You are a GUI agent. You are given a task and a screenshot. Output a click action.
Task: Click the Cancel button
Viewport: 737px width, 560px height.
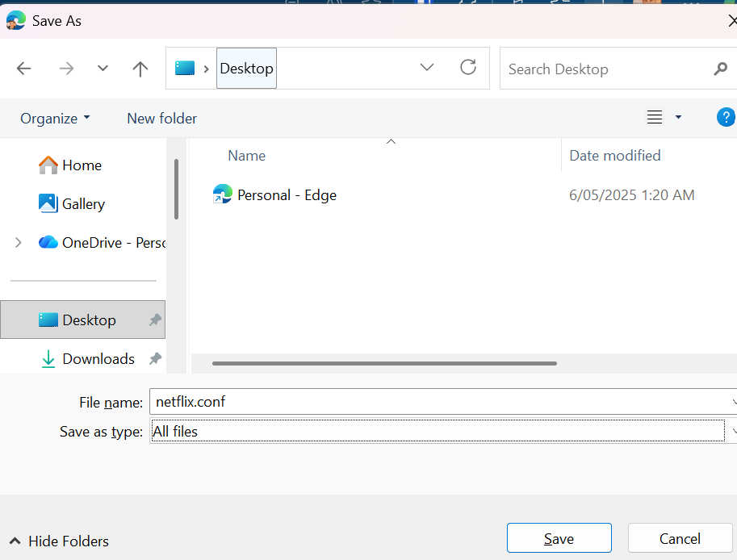[x=680, y=538]
